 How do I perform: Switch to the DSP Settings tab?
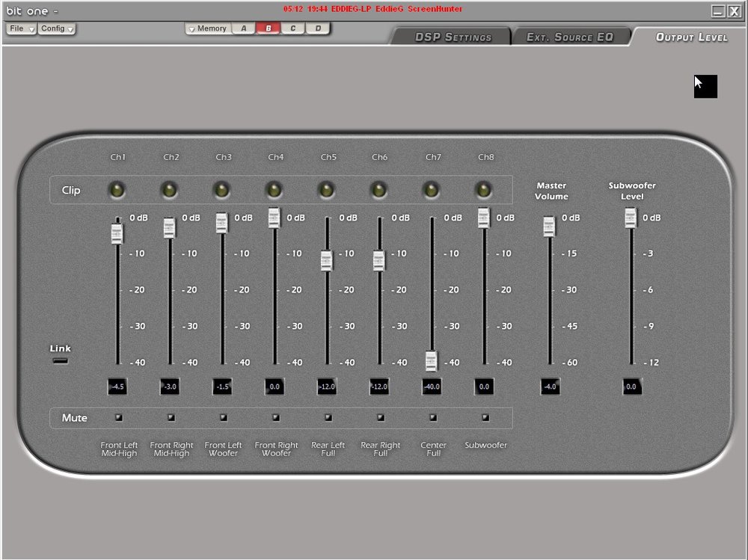[x=453, y=37]
